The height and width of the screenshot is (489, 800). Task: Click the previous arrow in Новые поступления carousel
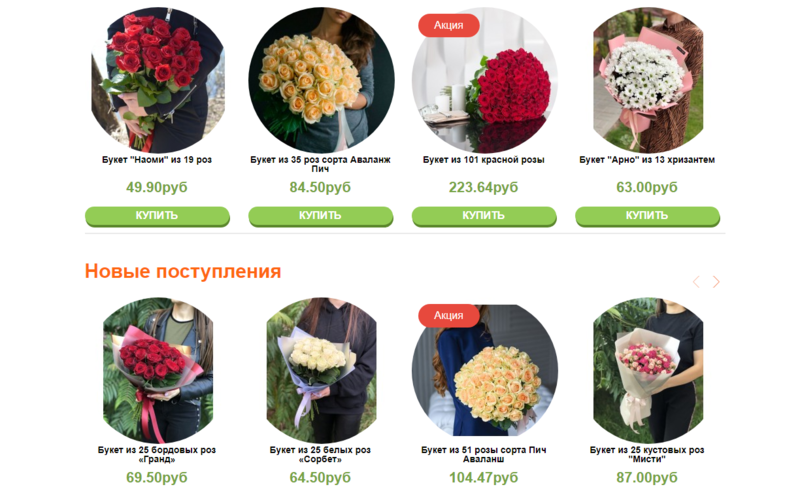(696, 282)
